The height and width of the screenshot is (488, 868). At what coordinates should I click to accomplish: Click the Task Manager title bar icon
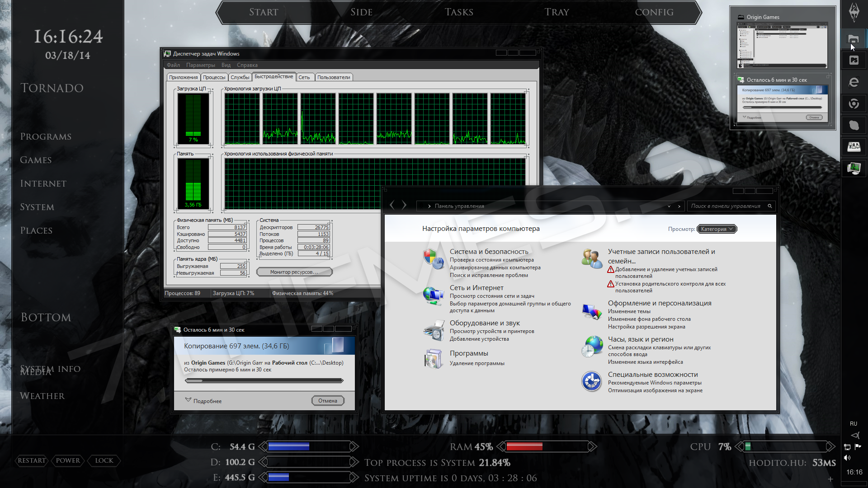[x=168, y=54]
